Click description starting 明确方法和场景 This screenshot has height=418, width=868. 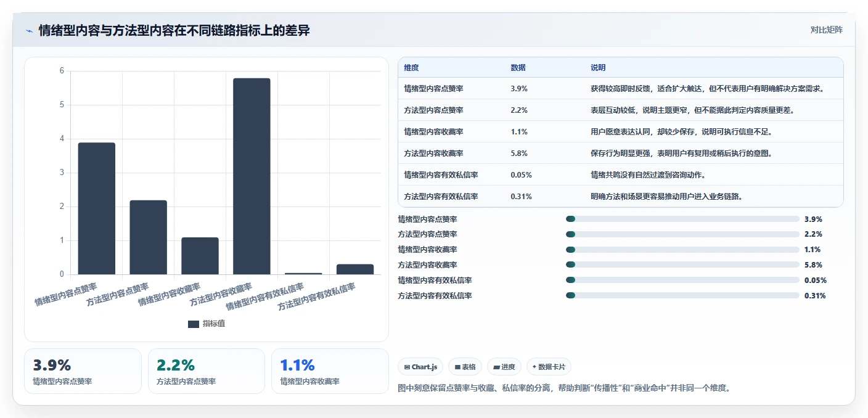pyautogui.click(x=666, y=197)
